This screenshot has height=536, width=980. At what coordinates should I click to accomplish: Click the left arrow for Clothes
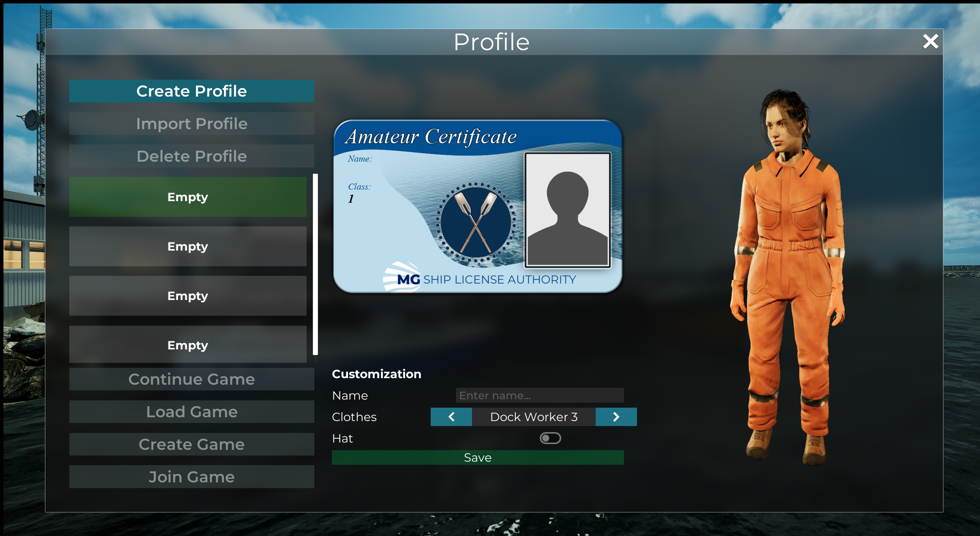[451, 417]
